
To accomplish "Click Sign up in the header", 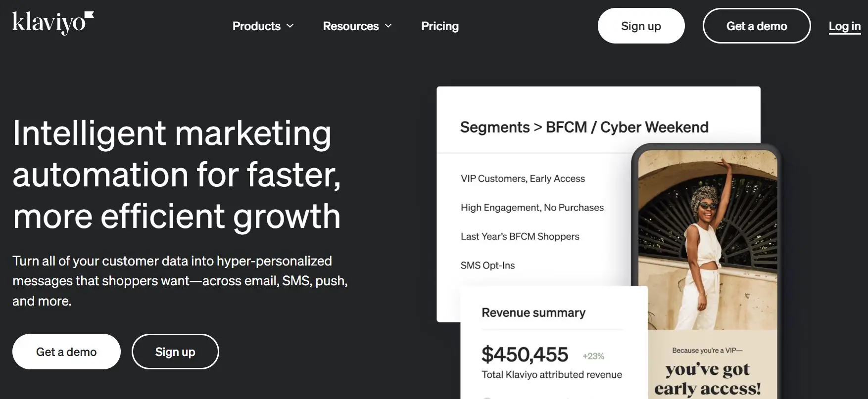I will tap(641, 26).
